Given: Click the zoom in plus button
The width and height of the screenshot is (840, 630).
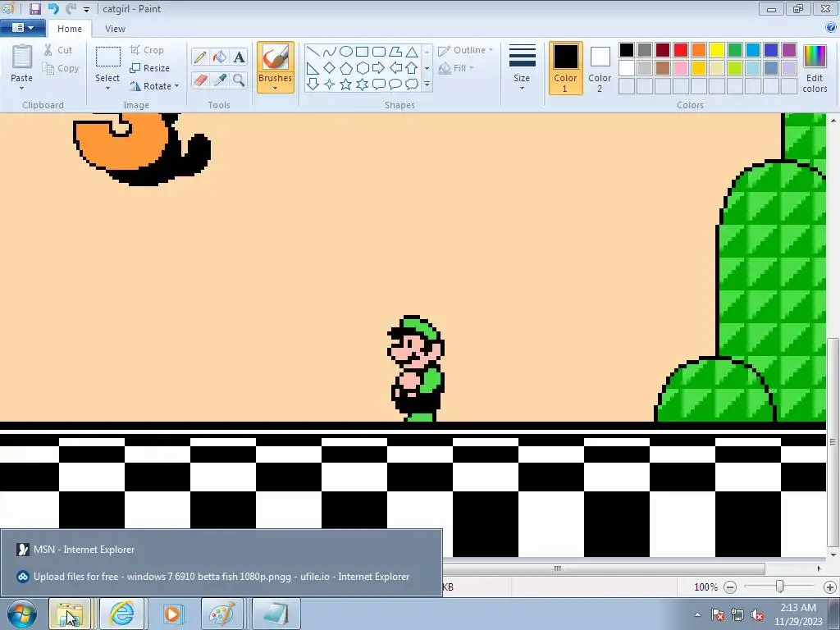Looking at the screenshot, I should (x=830, y=587).
